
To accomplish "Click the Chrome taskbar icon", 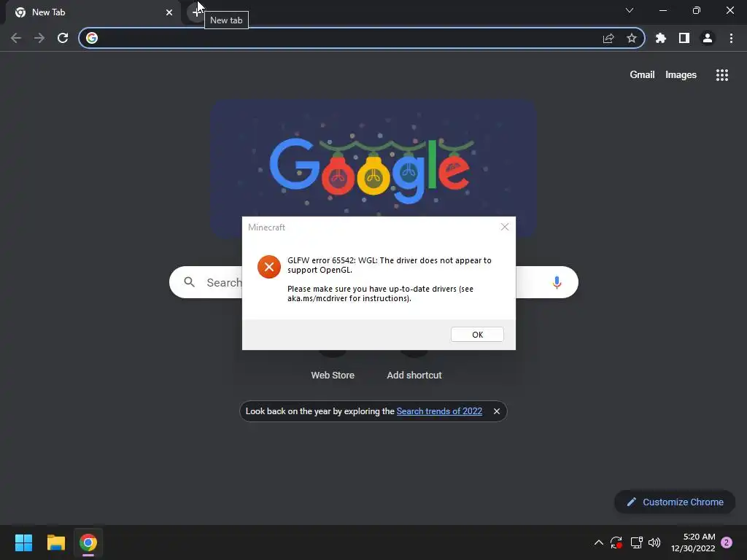I will pyautogui.click(x=88, y=542).
